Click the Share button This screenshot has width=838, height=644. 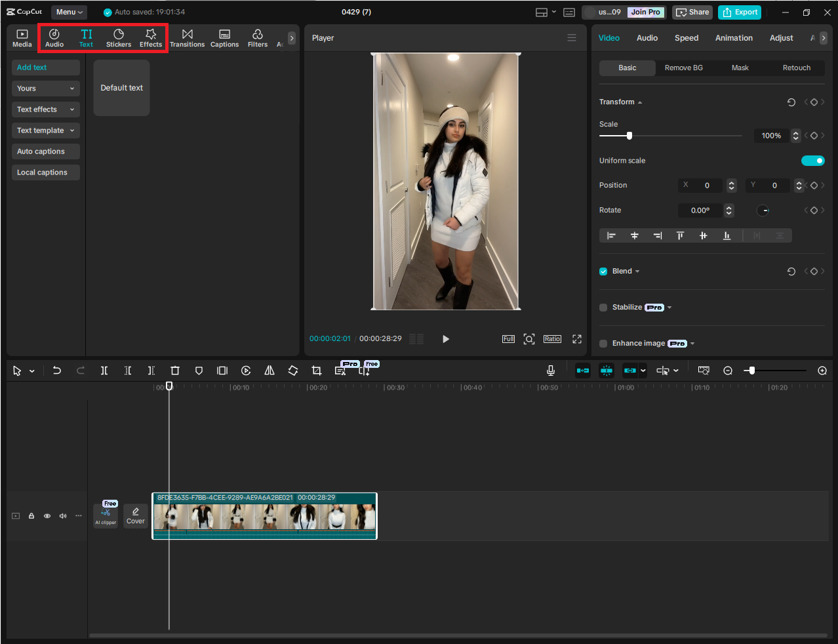693,12
